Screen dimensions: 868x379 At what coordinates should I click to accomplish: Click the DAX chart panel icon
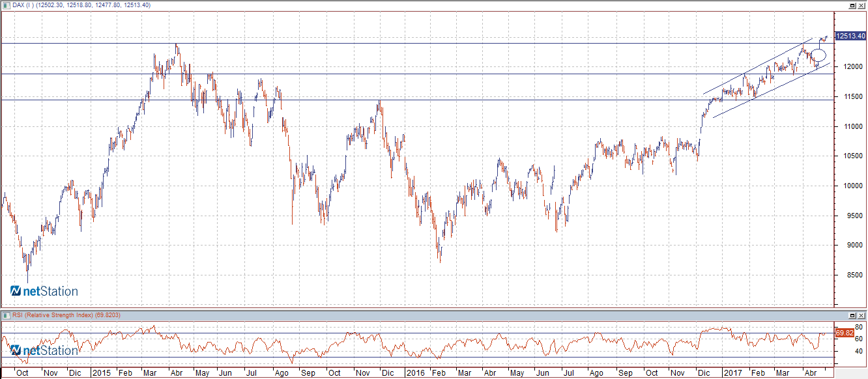click(x=7, y=5)
